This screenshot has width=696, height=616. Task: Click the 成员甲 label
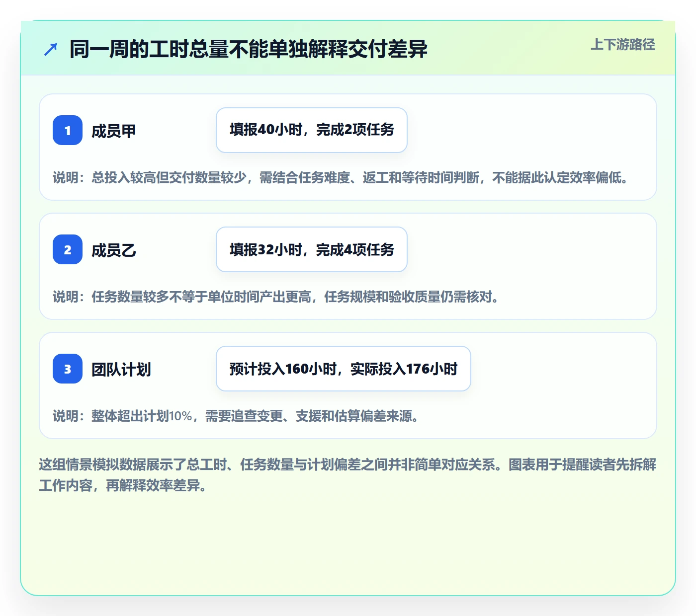pyautogui.click(x=114, y=131)
